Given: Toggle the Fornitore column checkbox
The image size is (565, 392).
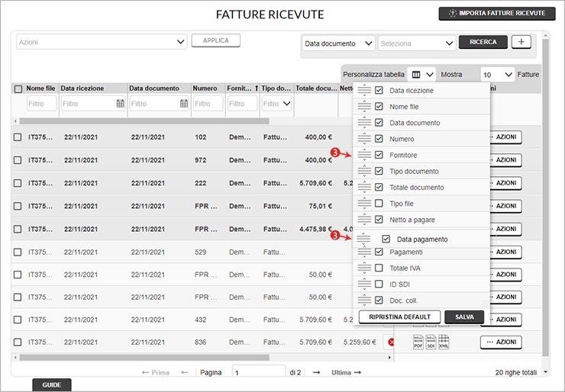Looking at the screenshot, I should (379, 155).
